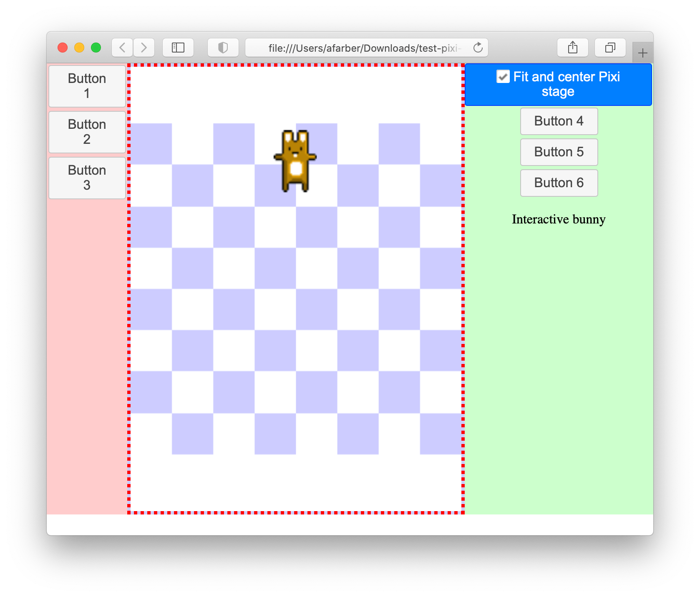Click the interactive bunny sprite
Viewport: 700px width, 597px height.
pos(296,161)
